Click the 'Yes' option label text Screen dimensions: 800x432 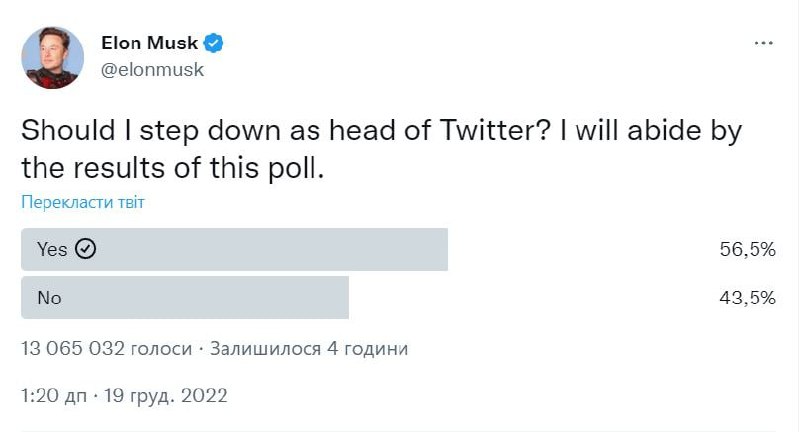[52, 250]
